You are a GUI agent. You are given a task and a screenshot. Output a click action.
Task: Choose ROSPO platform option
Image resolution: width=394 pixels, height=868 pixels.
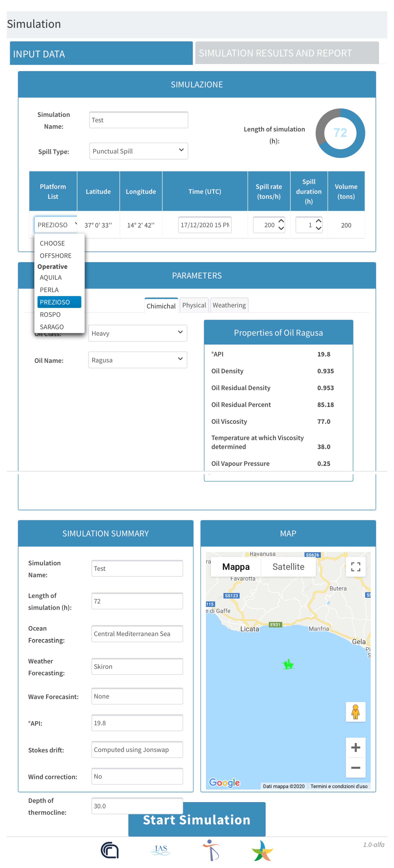pos(59,314)
